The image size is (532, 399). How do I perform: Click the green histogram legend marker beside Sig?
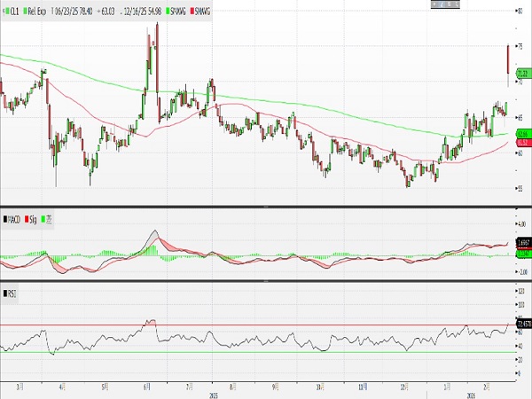click(x=44, y=218)
